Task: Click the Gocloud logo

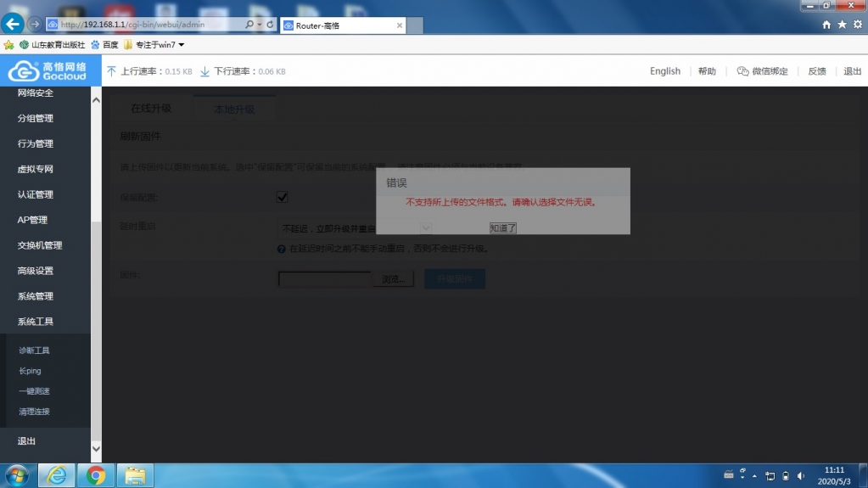Action: tap(48, 71)
